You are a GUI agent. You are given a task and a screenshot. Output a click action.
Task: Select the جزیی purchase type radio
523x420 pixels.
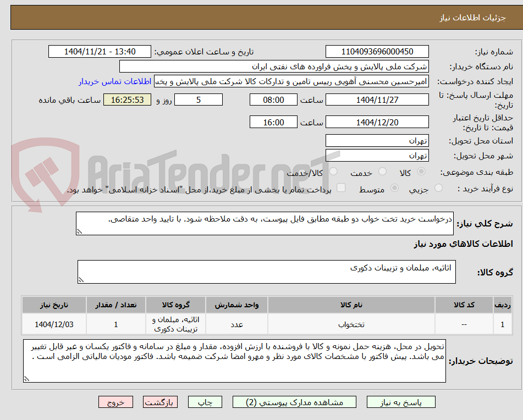(x=439, y=188)
